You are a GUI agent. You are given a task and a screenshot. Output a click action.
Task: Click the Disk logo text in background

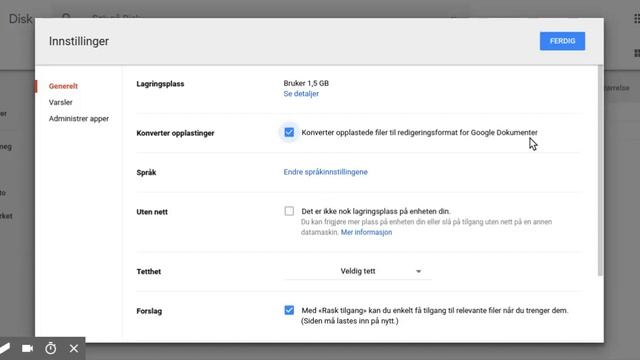tap(20, 19)
